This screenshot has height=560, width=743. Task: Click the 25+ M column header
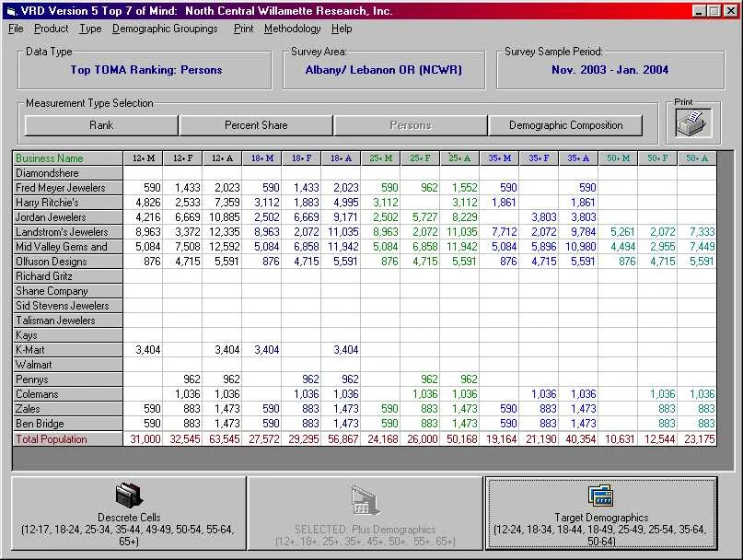click(x=380, y=158)
